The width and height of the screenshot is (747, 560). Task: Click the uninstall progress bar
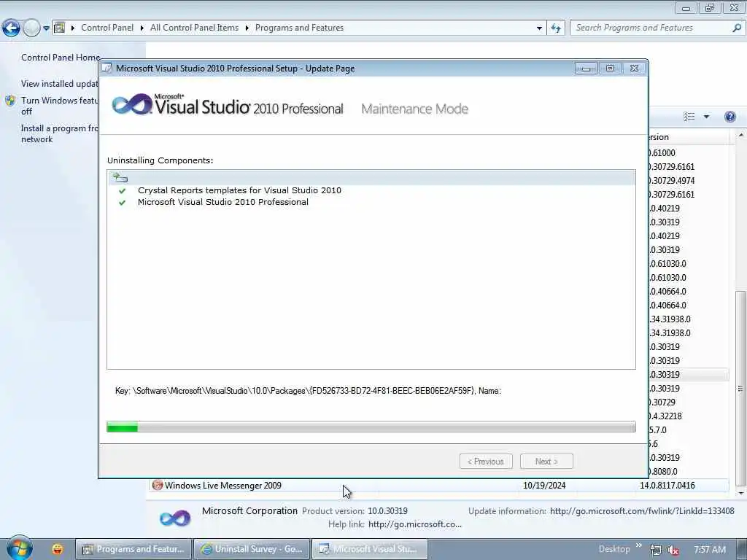pyautogui.click(x=371, y=427)
